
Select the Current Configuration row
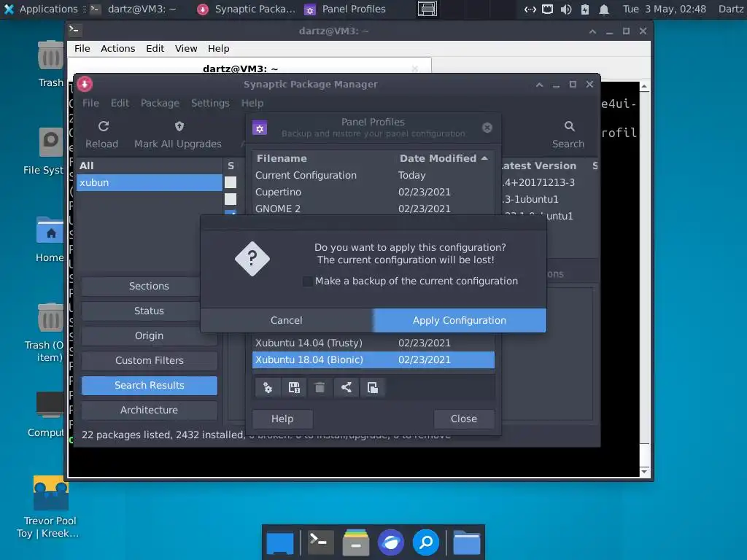point(373,175)
